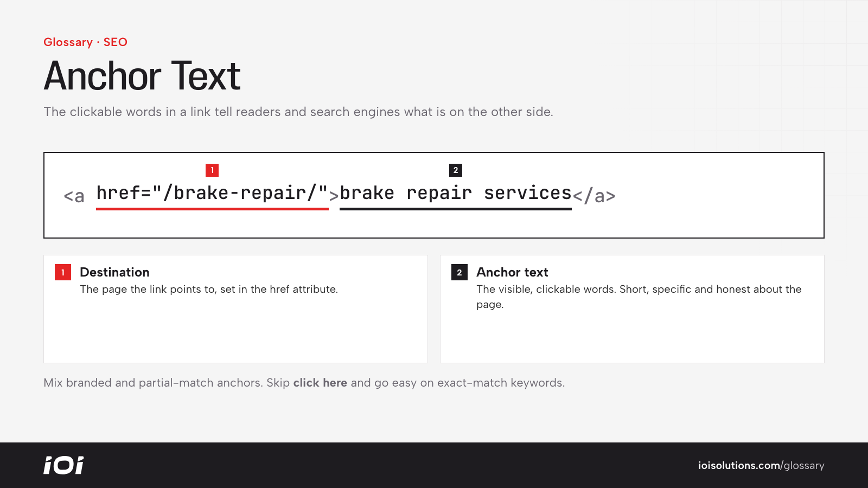The image size is (868, 488).
Task: Click the 'Glossary · SEO' label
Action: click(x=85, y=42)
